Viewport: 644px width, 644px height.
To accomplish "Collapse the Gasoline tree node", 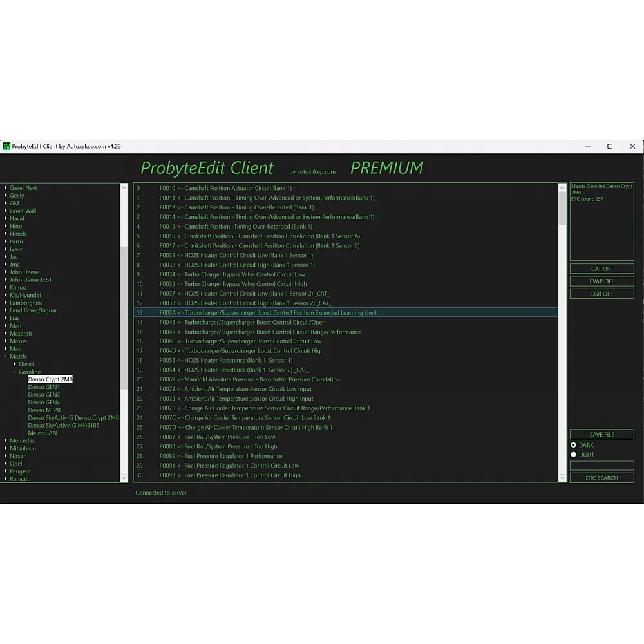I will point(15,372).
